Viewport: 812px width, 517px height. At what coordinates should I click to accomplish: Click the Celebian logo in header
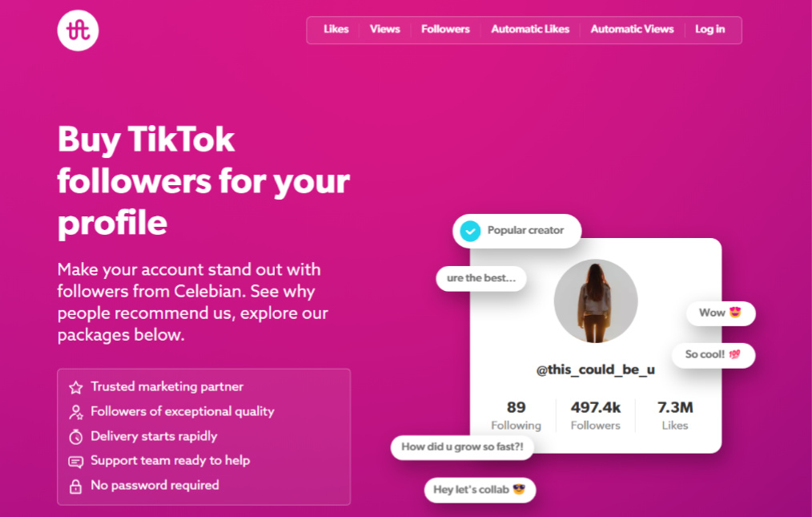tap(78, 30)
